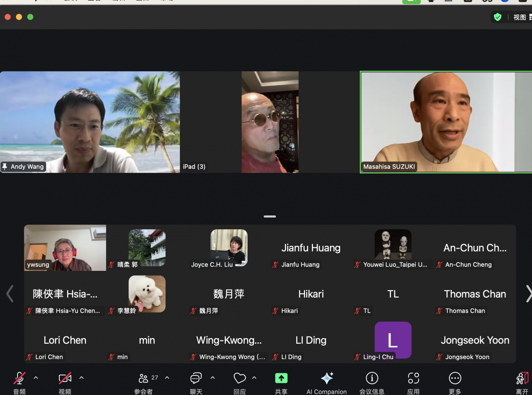Screen dimensions: 532x395
Task: Go to next page of participants
Action: click(x=528, y=294)
